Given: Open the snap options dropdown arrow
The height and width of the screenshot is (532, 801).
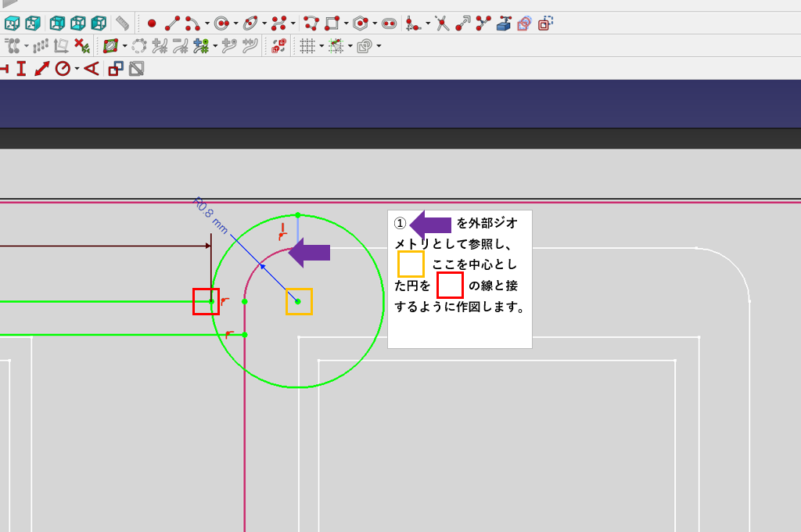Looking at the screenshot, I should [350, 46].
